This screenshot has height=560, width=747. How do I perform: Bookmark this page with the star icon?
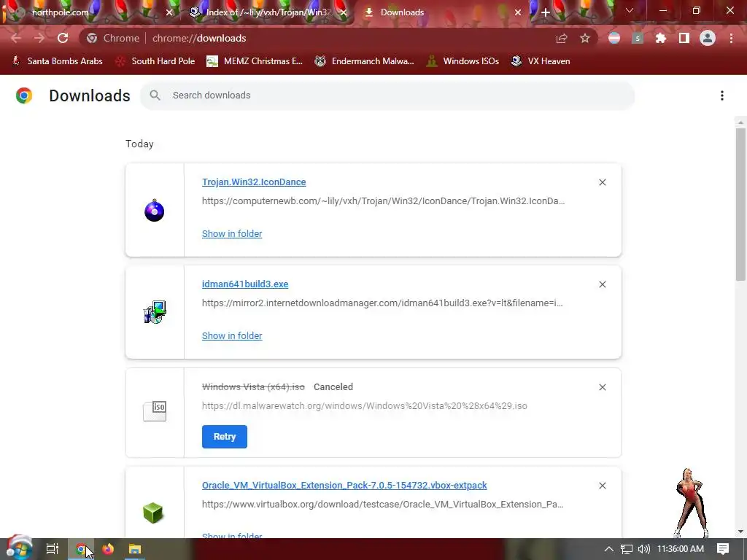[x=585, y=38]
